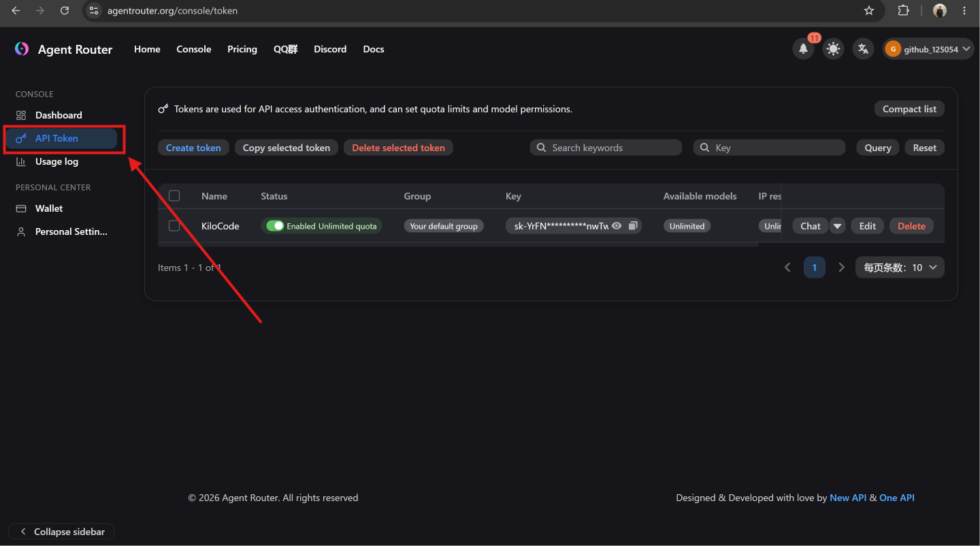Click the Chat button for KiloCode
Screen dimensions: 980x546
pyautogui.click(x=810, y=226)
